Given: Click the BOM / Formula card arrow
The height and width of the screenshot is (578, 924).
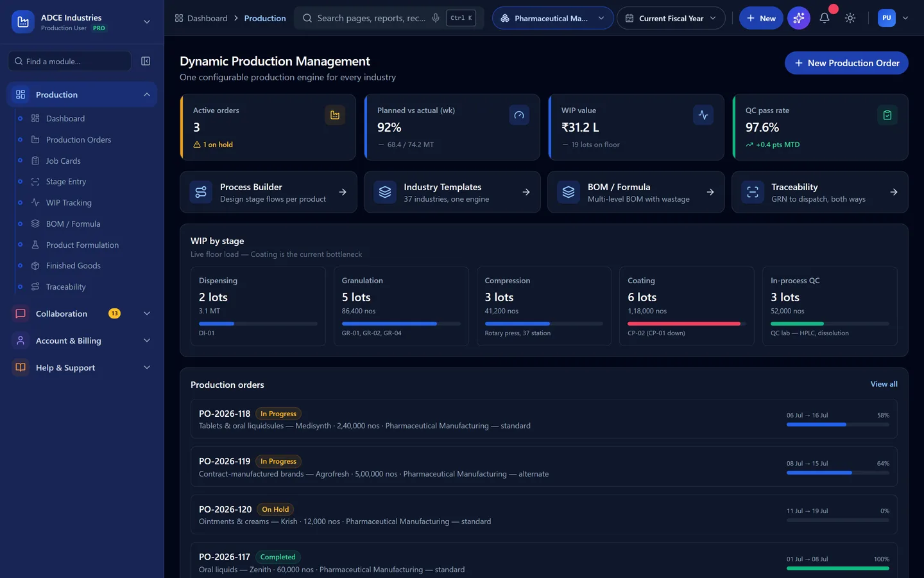Looking at the screenshot, I should coord(710,192).
